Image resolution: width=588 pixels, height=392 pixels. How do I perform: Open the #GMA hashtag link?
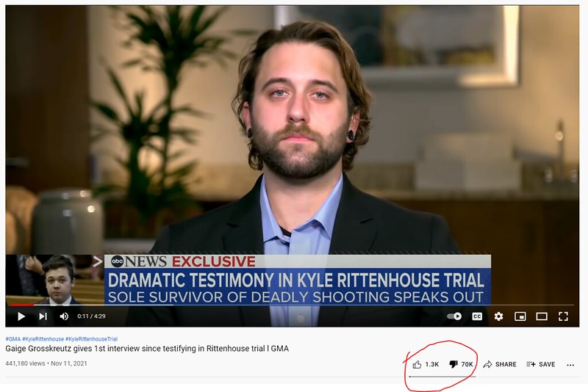(x=13, y=339)
